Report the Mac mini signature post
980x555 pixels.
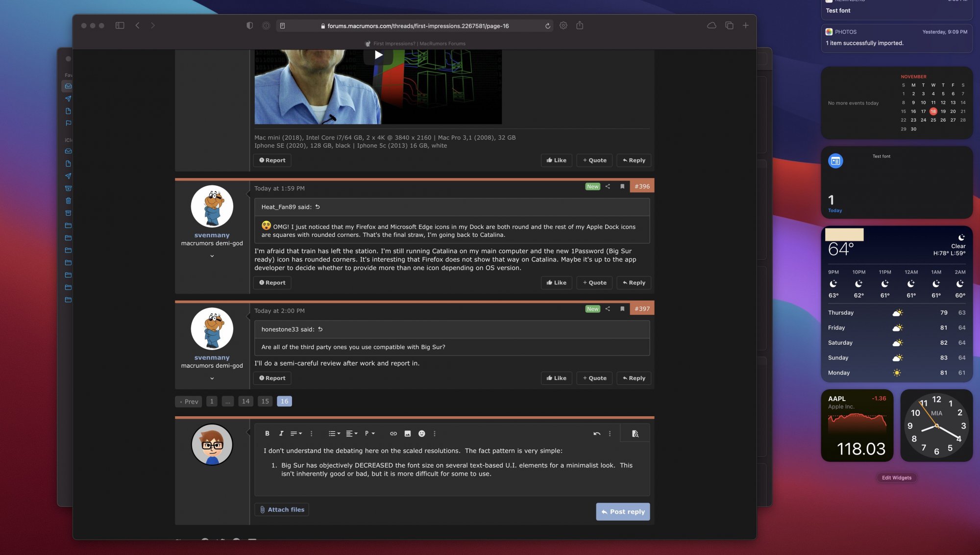click(x=272, y=160)
